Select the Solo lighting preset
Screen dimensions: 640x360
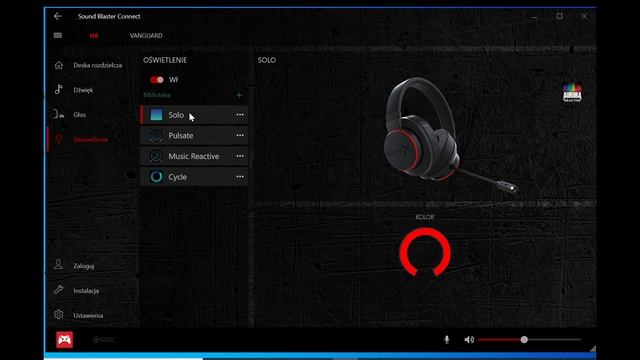point(194,115)
